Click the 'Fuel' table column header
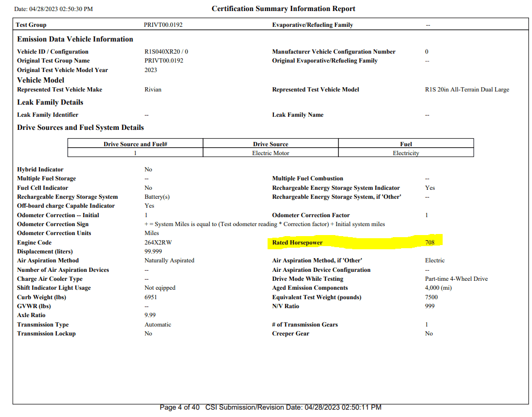Viewport: 532px width, 417px height. coord(406,144)
